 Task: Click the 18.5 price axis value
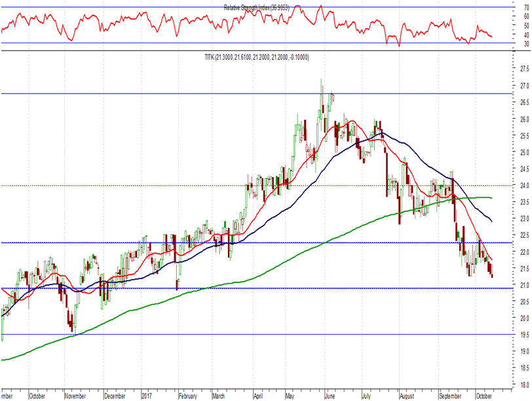point(525,368)
